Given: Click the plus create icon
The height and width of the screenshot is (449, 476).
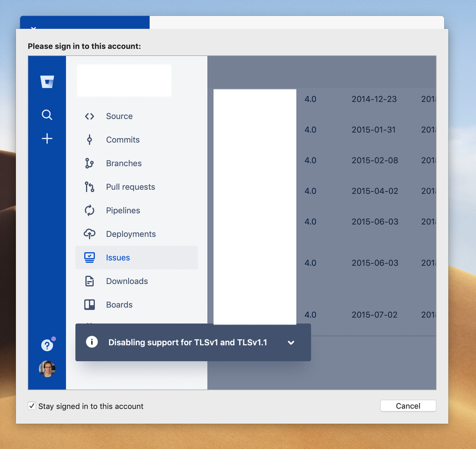Looking at the screenshot, I should (47, 138).
